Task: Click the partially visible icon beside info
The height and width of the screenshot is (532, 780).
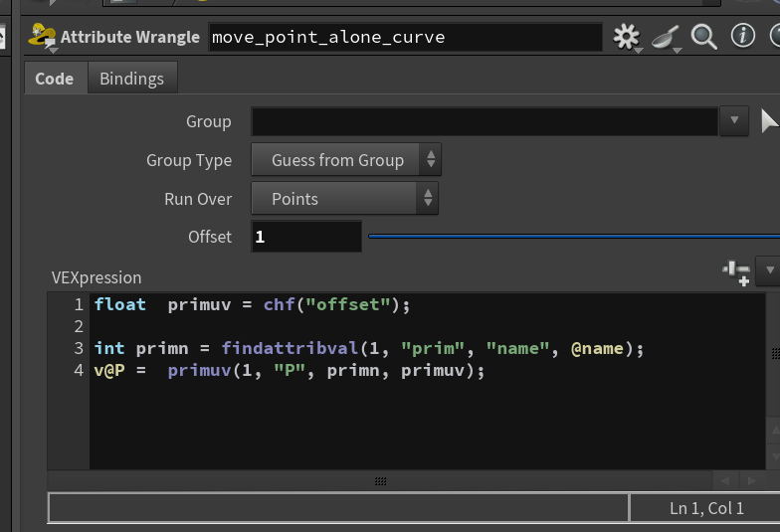Action: (775, 36)
